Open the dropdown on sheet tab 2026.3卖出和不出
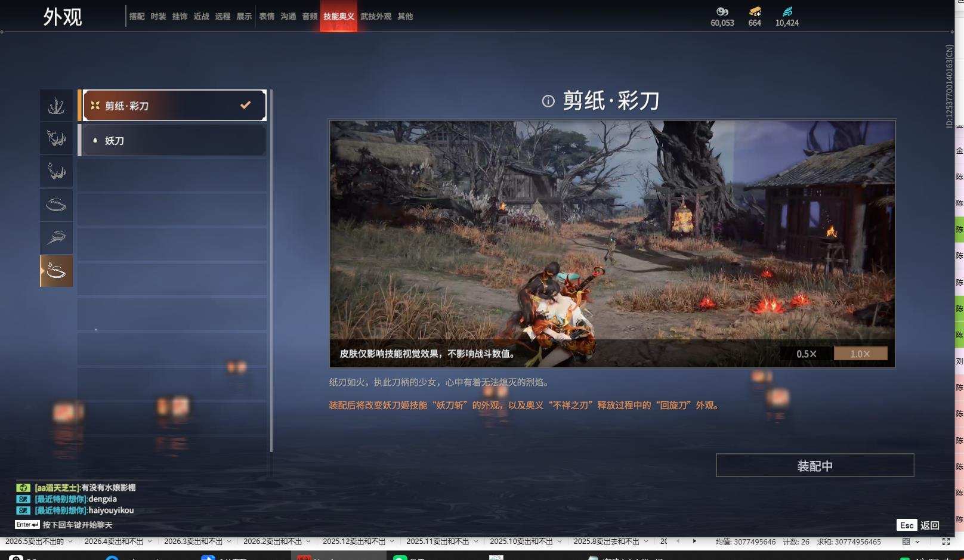The height and width of the screenshot is (560, 964). click(229, 542)
